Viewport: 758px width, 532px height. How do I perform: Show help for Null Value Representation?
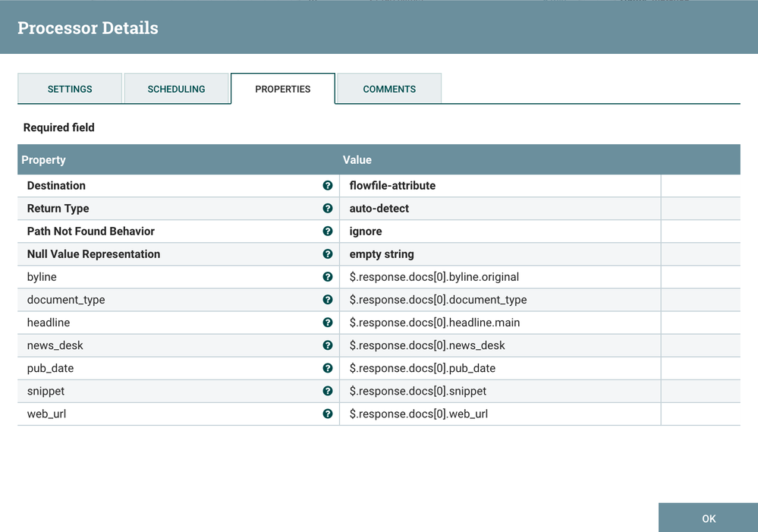[x=328, y=253]
